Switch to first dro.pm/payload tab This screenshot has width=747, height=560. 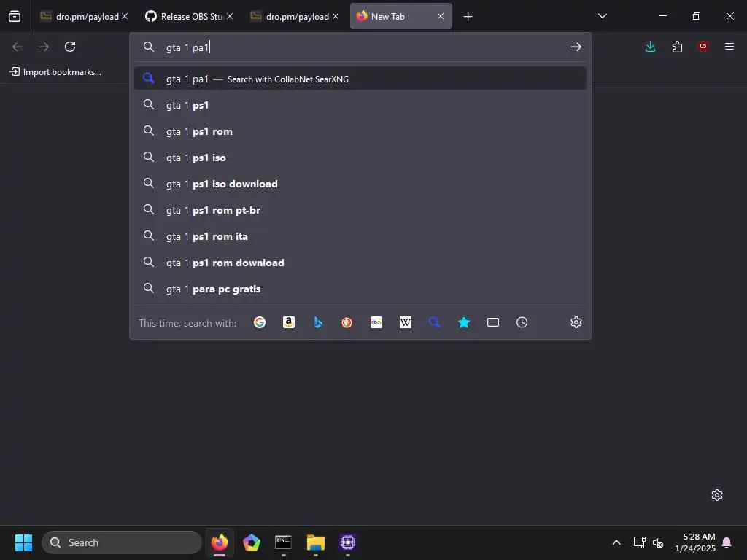(84, 16)
